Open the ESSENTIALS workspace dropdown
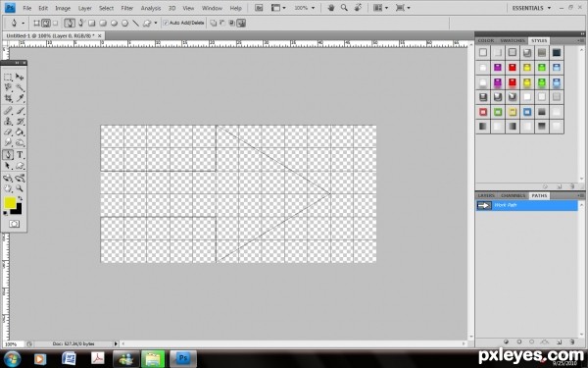 (x=532, y=8)
